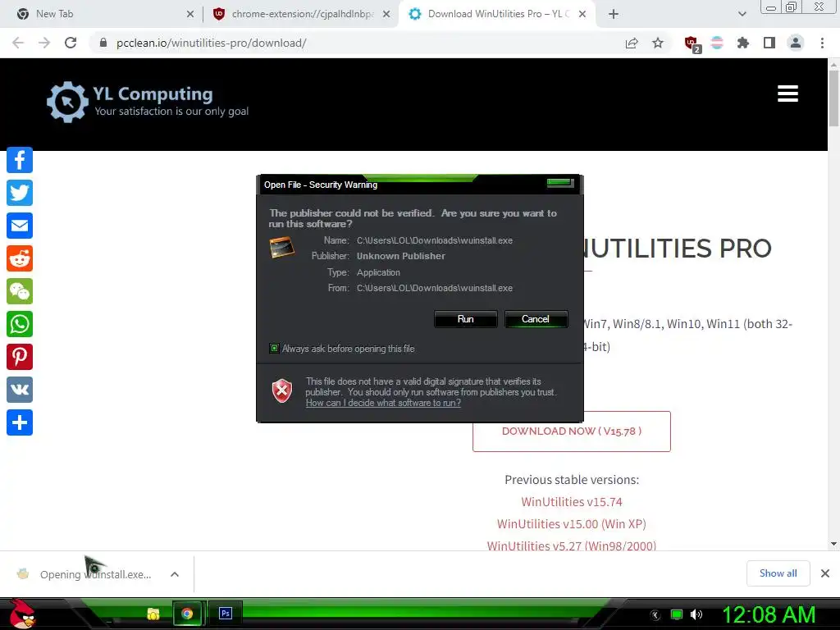Share page on Twitter icon
The image size is (840, 630).
(20, 193)
